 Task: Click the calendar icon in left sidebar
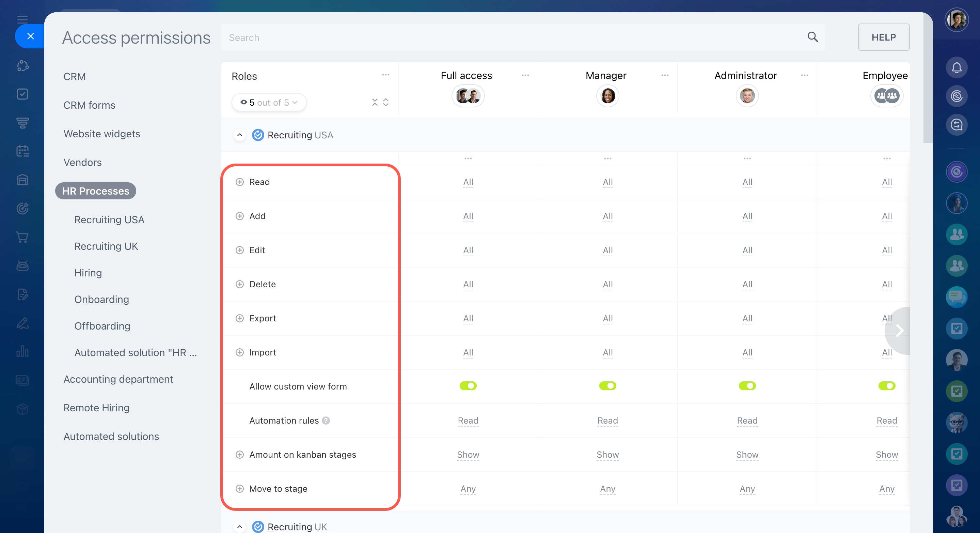pos(22,151)
